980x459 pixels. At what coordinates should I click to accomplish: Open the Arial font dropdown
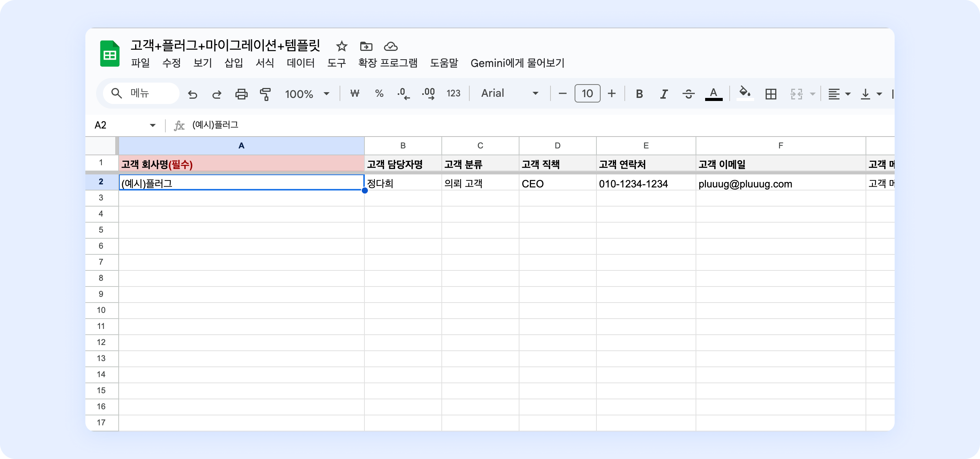click(x=510, y=93)
